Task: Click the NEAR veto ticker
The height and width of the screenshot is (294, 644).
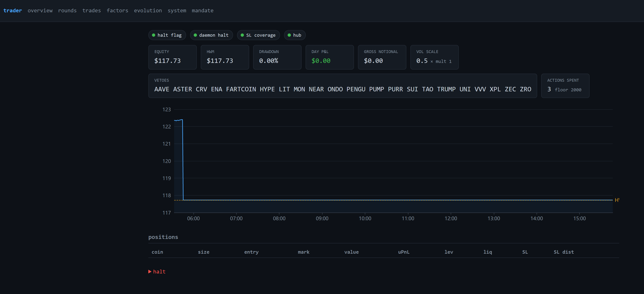Action: click(316, 89)
